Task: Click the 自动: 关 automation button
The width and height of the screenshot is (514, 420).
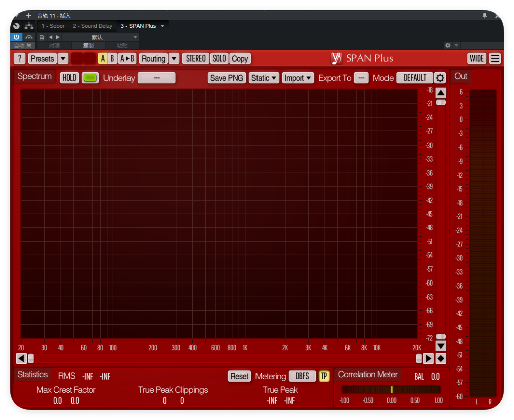Action: pos(23,45)
